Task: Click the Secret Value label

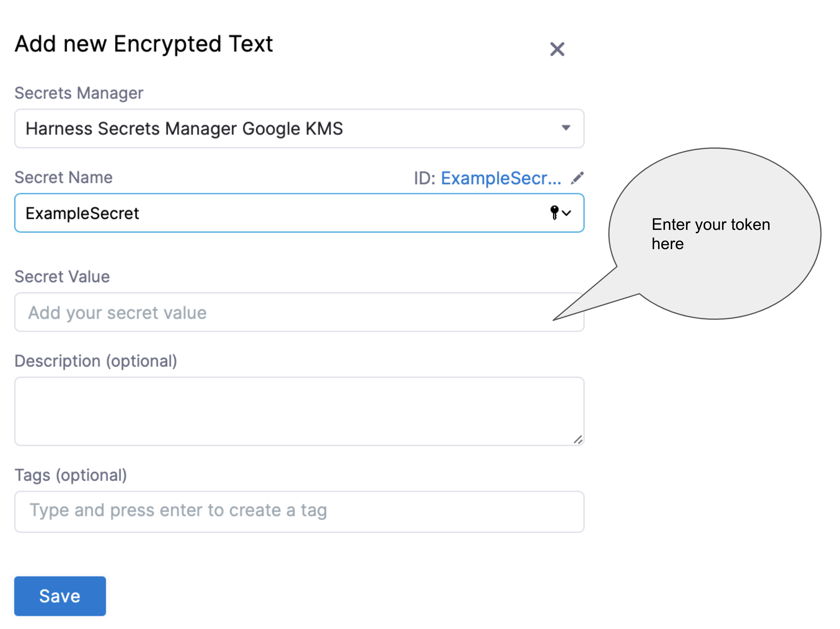Action: click(x=62, y=277)
